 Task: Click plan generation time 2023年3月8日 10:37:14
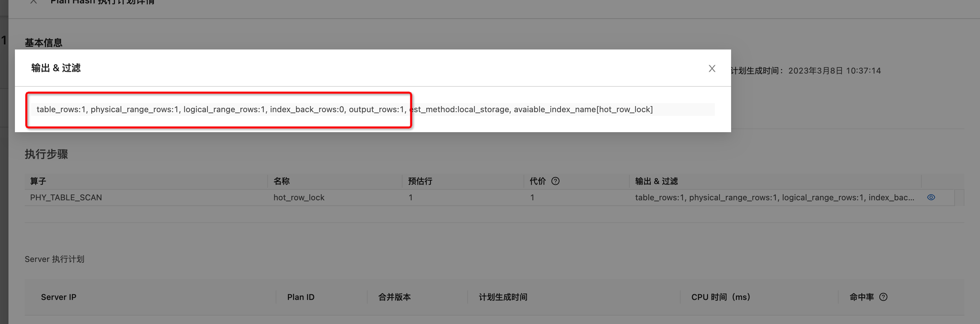[x=834, y=71]
